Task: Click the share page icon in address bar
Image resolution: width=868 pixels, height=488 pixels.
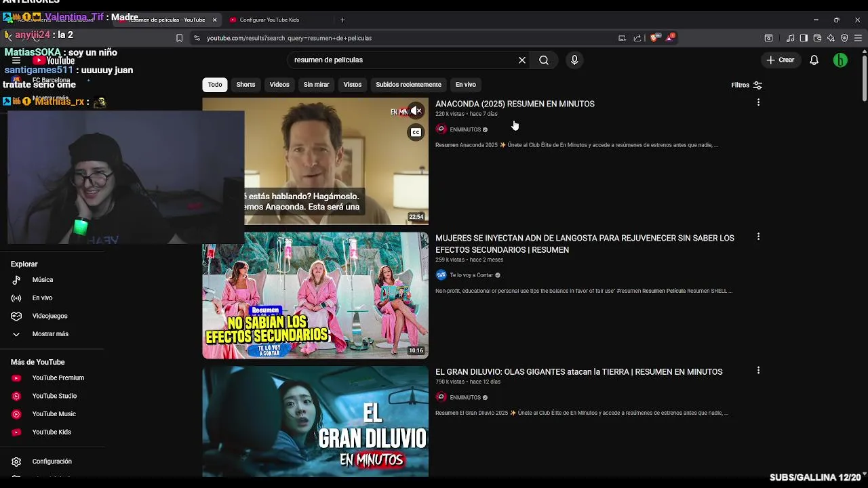Action: tap(637, 38)
